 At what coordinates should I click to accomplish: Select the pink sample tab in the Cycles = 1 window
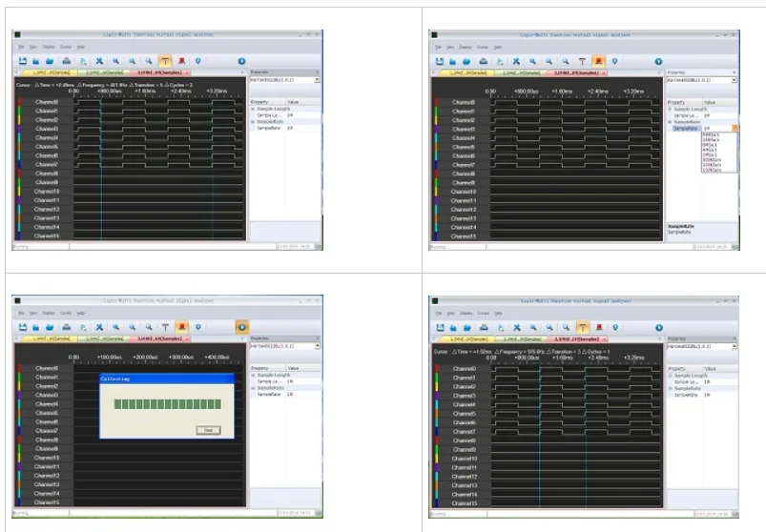(577, 338)
